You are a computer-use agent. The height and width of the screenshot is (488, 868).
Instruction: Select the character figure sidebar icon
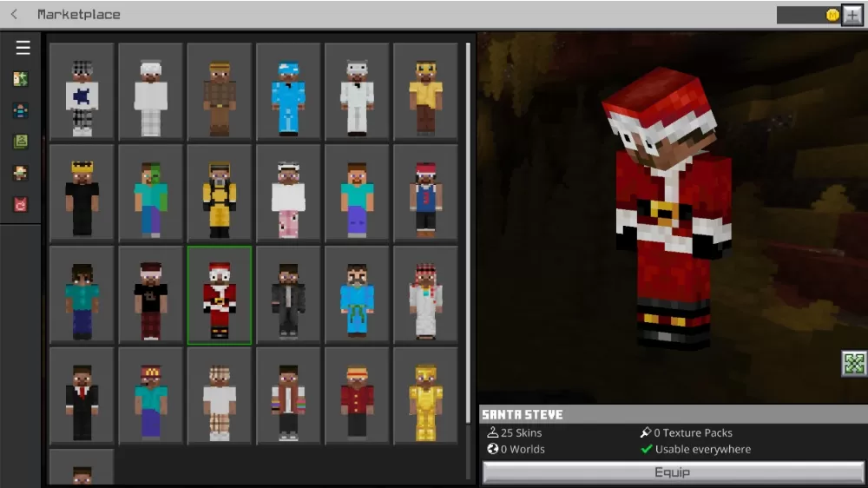(x=21, y=173)
